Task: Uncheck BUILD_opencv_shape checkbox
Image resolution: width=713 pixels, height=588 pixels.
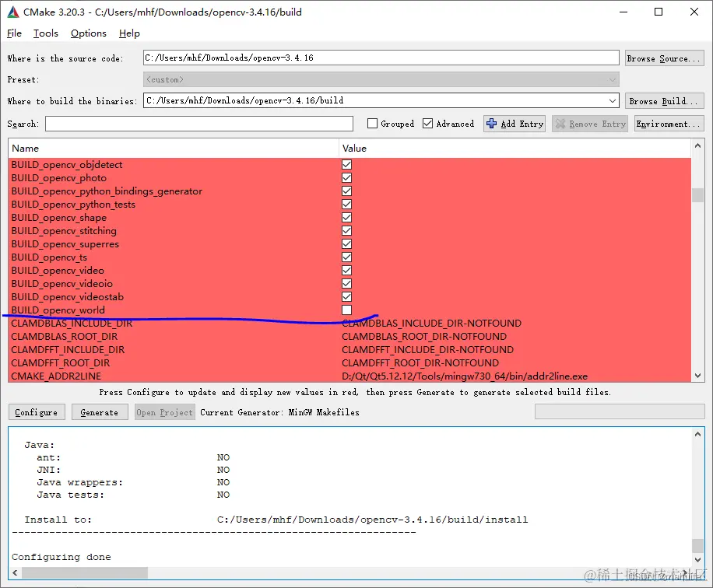Action: click(x=346, y=217)
